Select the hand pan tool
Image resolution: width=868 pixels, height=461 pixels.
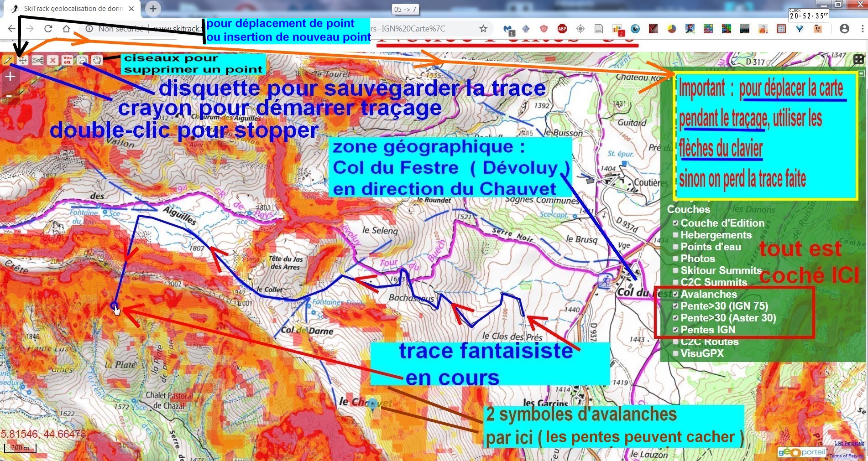(x=97, y=60)
